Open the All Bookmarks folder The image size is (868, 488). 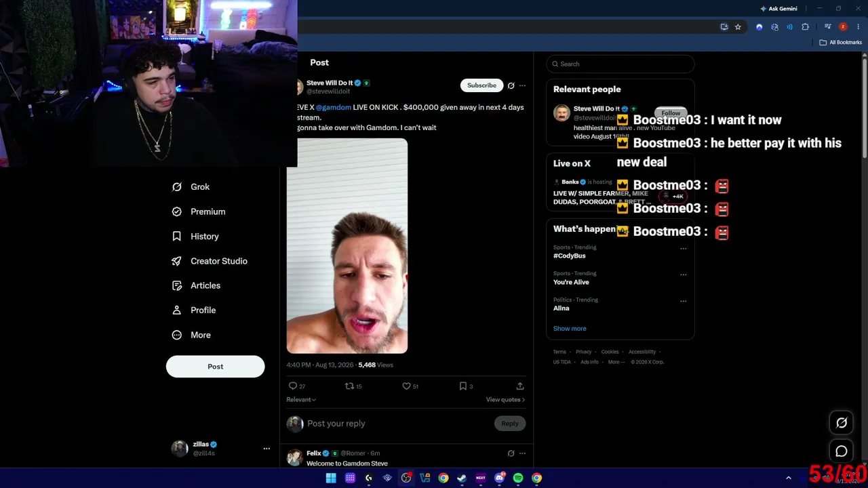tap(840, 43)
